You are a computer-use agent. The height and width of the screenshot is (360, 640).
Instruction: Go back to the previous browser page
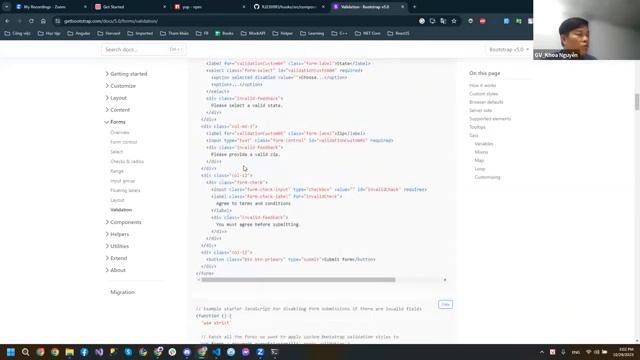coord(8,21)
